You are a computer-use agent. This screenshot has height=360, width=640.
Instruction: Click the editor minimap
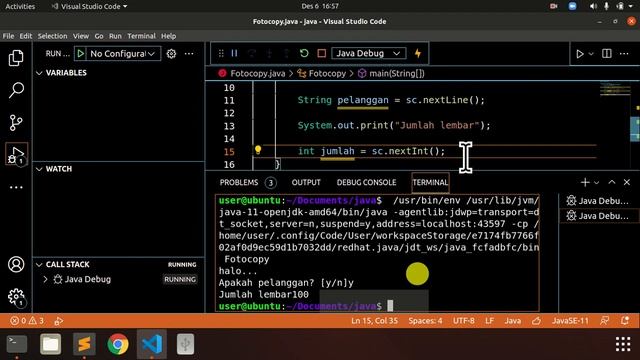(615, 89)
